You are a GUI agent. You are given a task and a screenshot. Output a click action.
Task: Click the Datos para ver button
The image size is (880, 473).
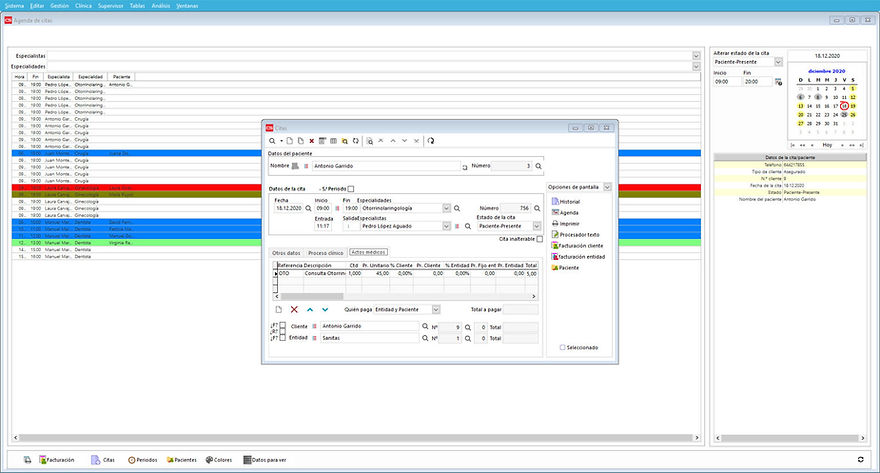click(265, 460)
